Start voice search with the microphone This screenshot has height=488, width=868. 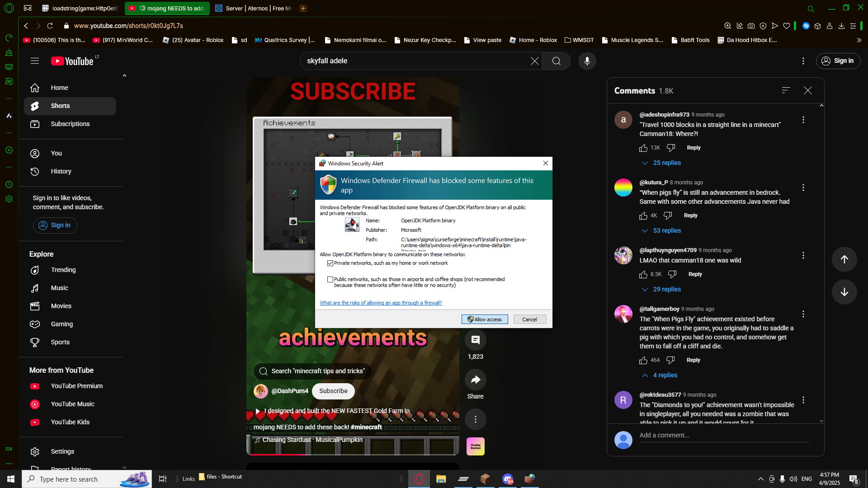coord(587,61)
